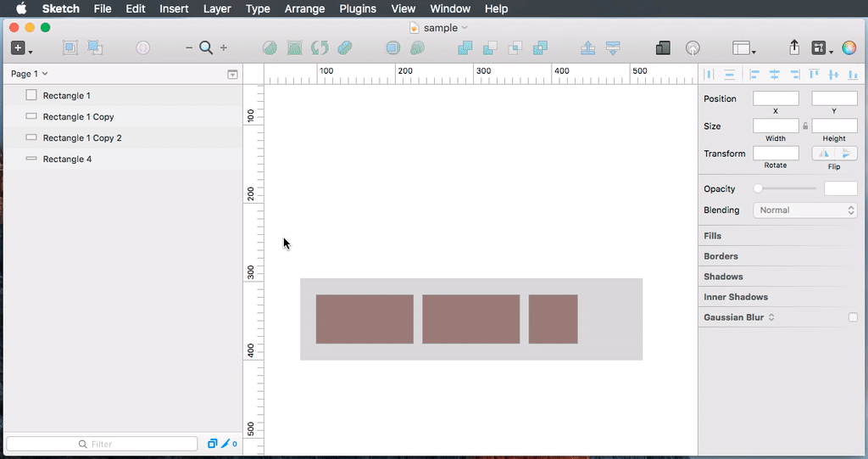
Task: Click the layer Filter search field
Action: (102, 444)
